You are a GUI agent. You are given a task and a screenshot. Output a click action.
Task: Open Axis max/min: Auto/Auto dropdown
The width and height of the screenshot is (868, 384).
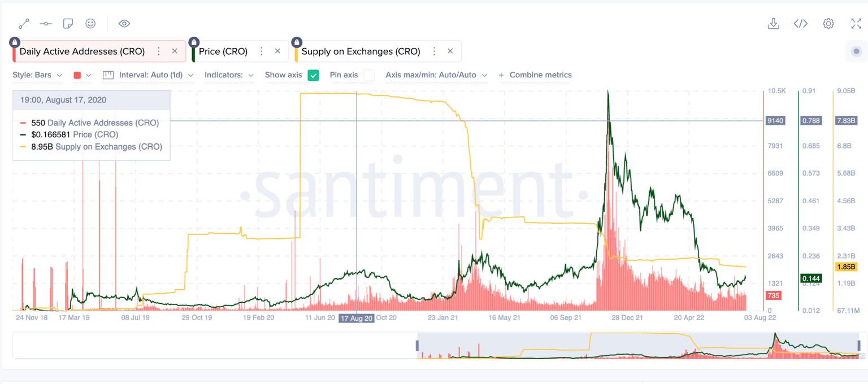point(436,75)
